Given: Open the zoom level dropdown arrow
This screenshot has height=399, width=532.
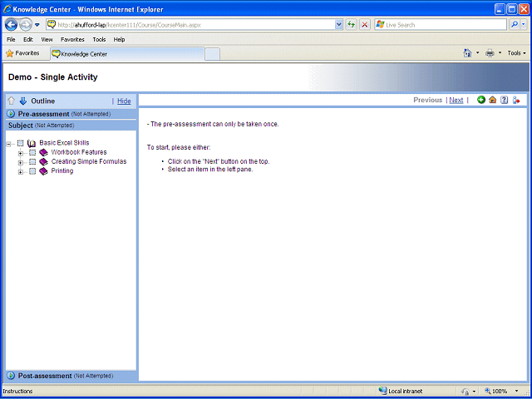Looking at the screenshot, I should pos(517,392).
